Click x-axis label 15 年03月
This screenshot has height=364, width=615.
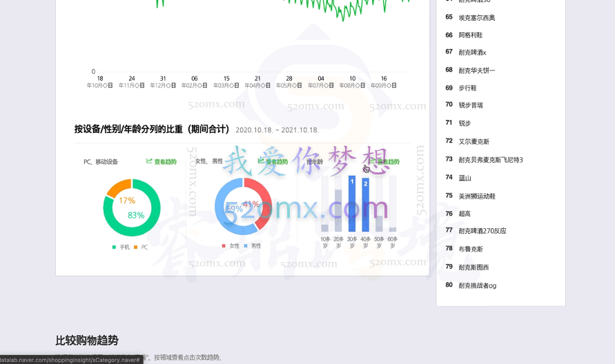(x=226, y=82)
